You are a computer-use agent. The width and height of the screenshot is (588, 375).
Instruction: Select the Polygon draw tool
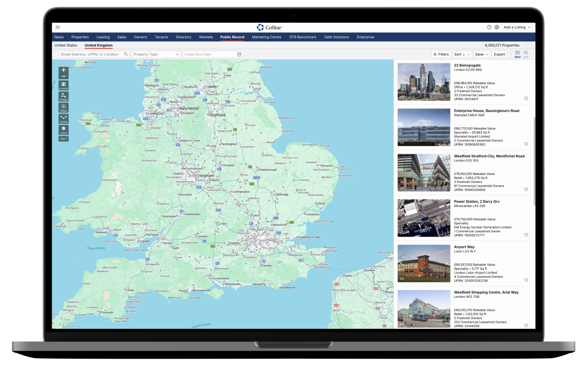tap(63, 96)
